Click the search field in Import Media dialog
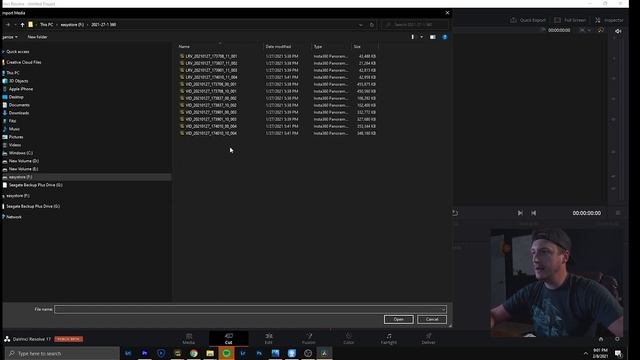The height and width of the screenshot is (360, 640). coord(415,24)
